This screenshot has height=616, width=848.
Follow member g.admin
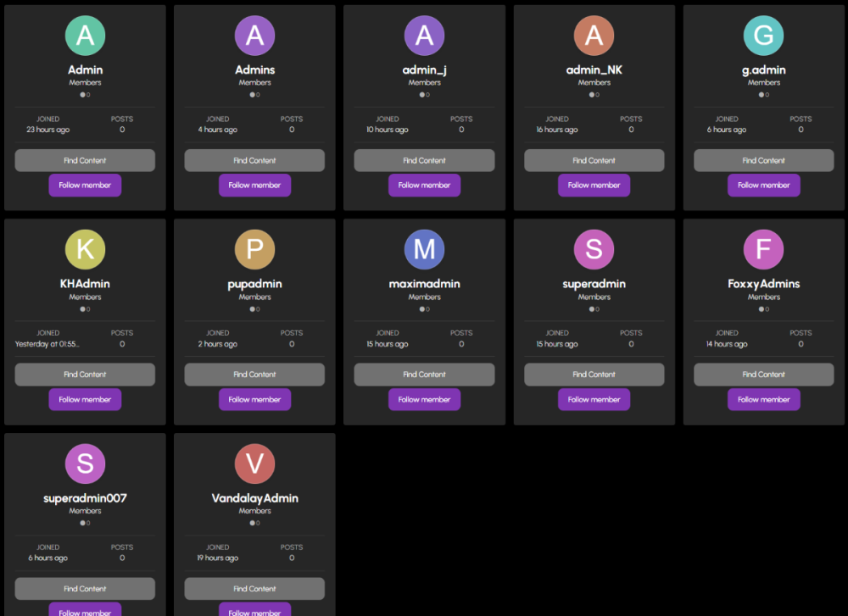coord(763,185)
